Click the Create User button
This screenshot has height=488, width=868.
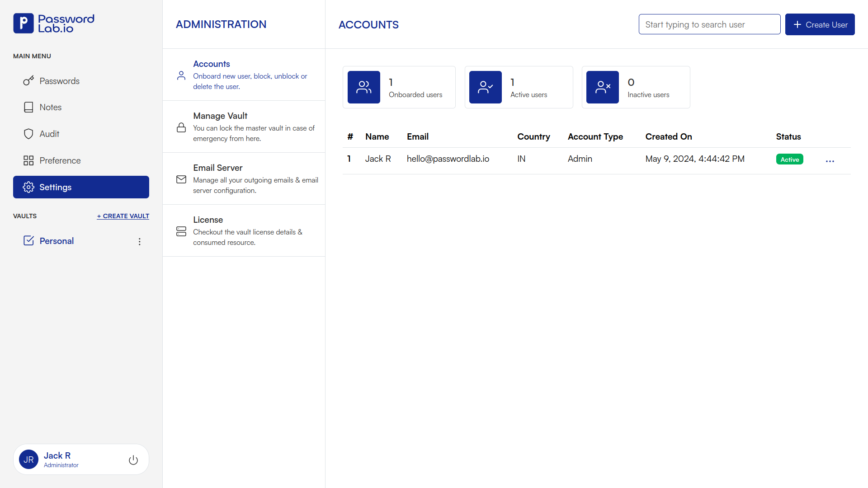tap(820, 24)
